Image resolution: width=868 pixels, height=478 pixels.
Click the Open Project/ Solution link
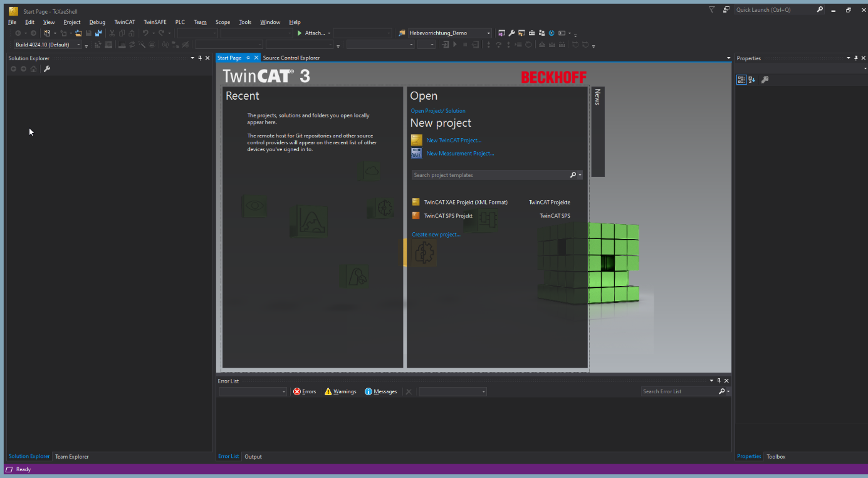click(x=438, y=111)
